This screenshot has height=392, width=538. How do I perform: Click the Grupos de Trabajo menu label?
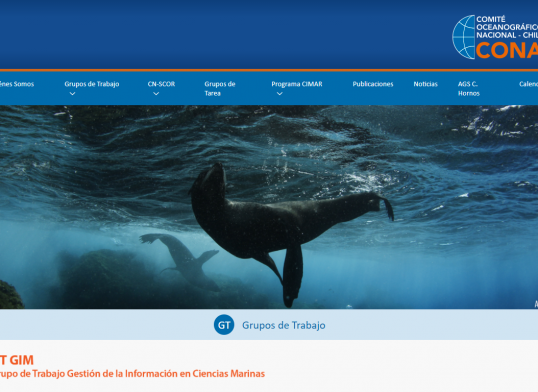pyautogui.click(x=92, y=84)
